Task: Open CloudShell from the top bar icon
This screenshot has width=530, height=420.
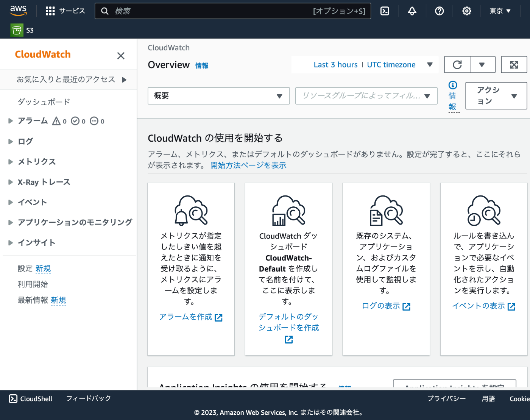Action: (x=385, y=11)
